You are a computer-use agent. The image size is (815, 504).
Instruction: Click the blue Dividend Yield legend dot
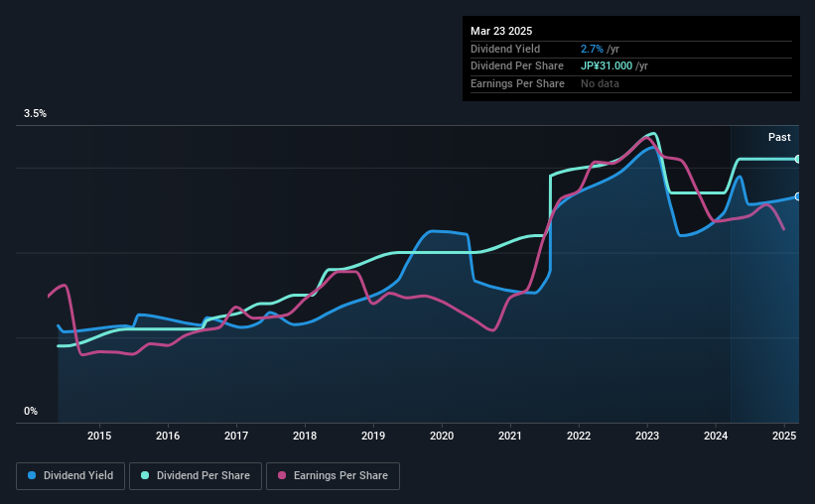coord(32,475)
